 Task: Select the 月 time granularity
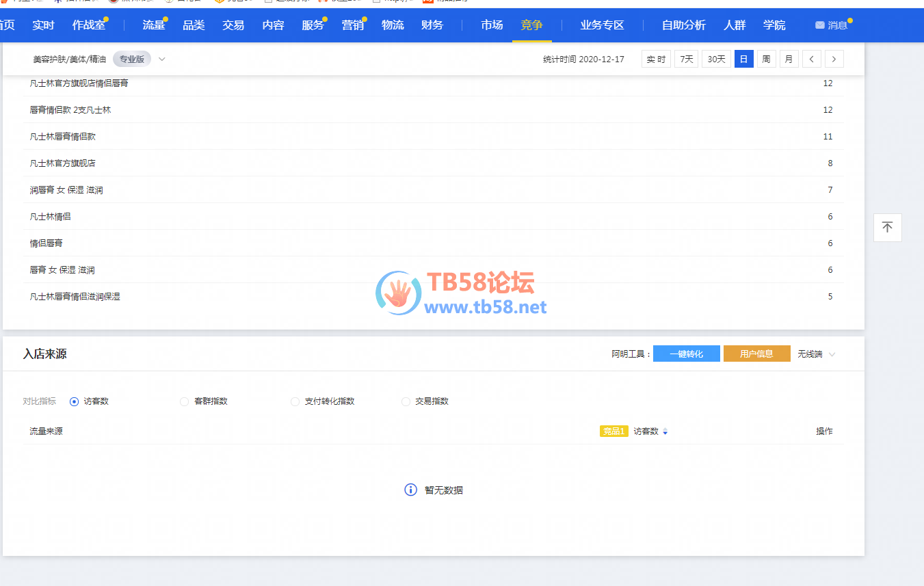[789, 59]
